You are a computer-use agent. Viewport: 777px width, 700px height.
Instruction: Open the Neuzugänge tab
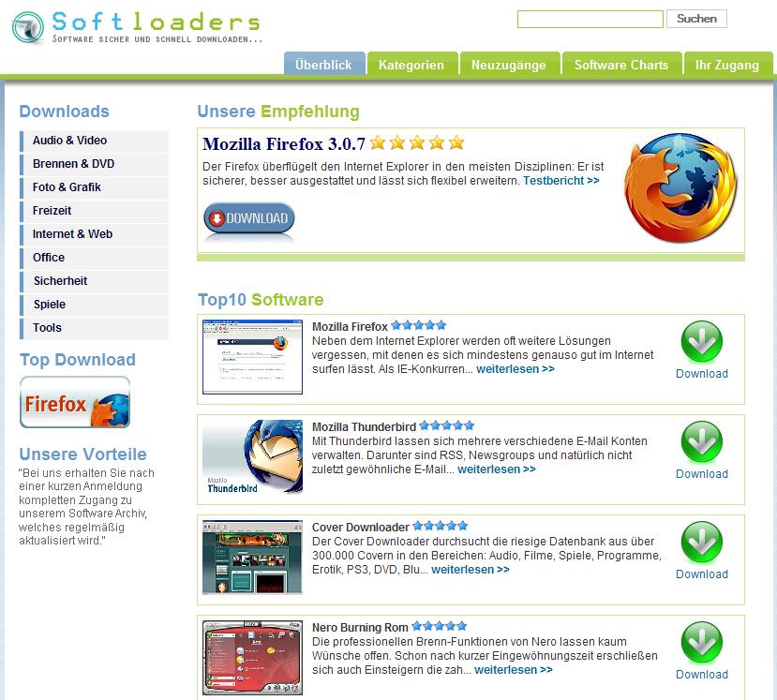(509, 65)
